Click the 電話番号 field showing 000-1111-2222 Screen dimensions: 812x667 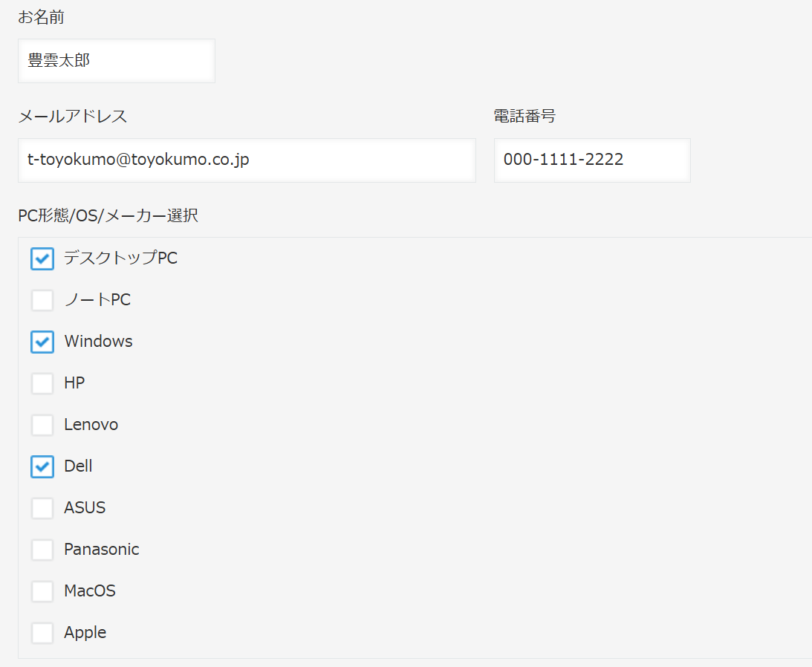pos(592,160)
